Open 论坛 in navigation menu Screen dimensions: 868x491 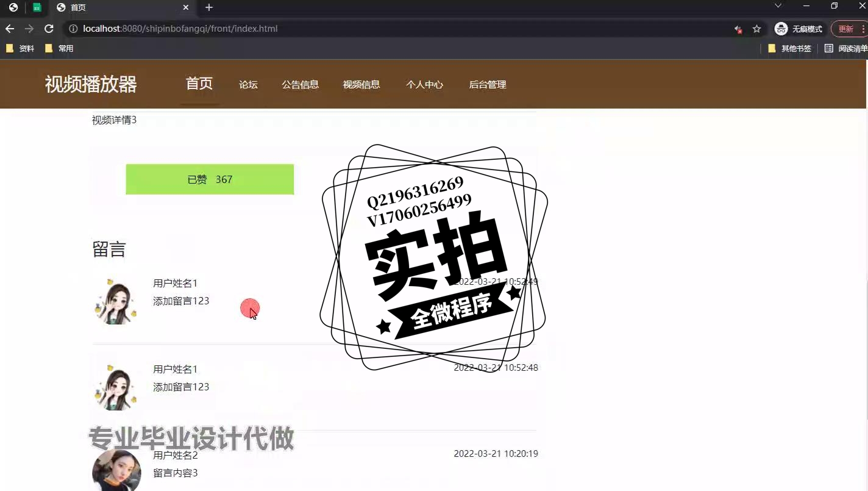point(248,85)
